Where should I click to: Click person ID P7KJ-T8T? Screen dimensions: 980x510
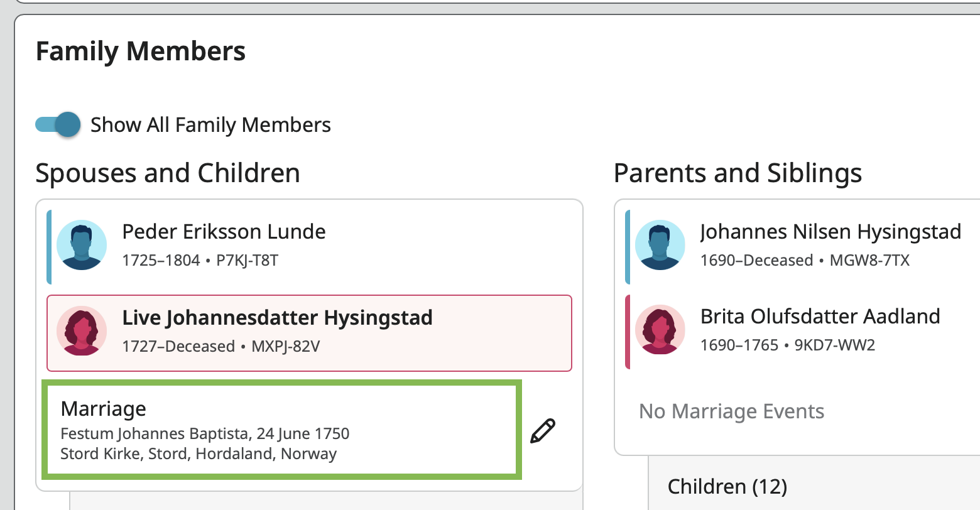pyautogui.click(x=247, y=261)
